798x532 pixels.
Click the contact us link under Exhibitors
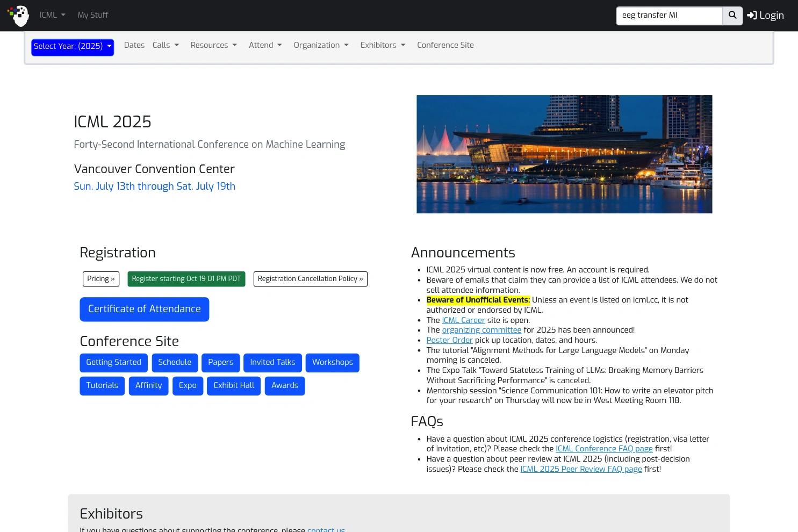(326, 529)
